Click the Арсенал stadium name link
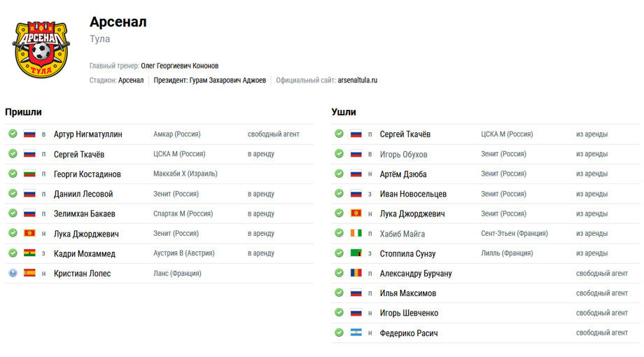The width and height of the screenshot is (644, 357). [x=131, y=80]
